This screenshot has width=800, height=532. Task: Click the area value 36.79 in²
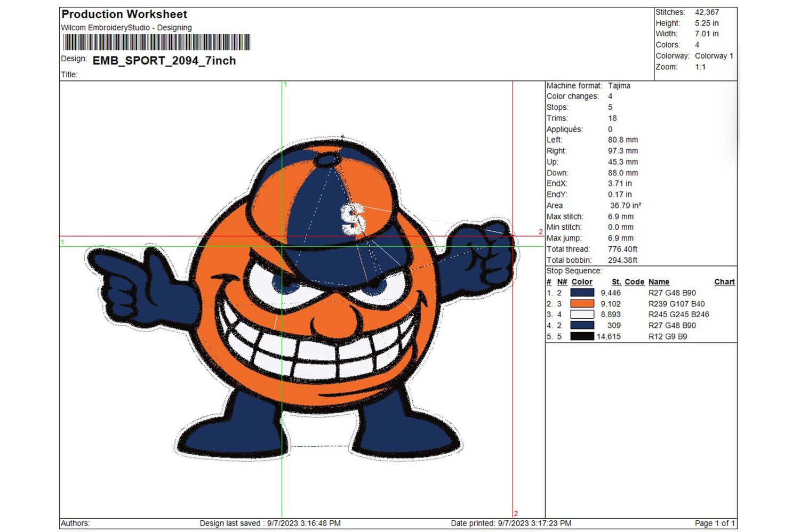[626, 206]
